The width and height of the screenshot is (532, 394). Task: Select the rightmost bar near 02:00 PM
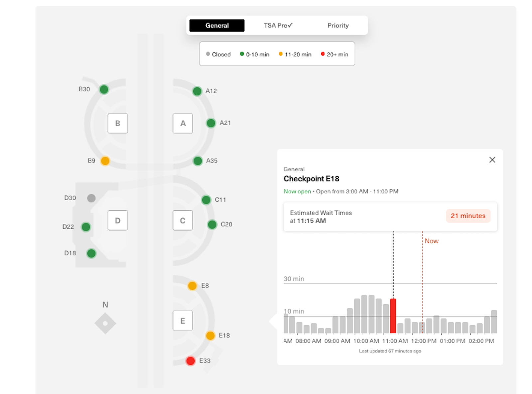pyautogui.click(x=494, y=322)
